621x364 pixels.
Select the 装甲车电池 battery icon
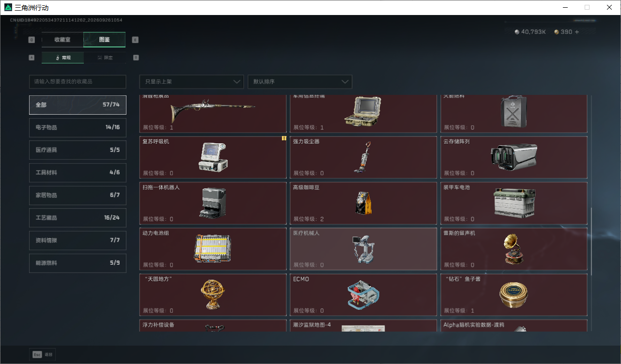(513, 202)
